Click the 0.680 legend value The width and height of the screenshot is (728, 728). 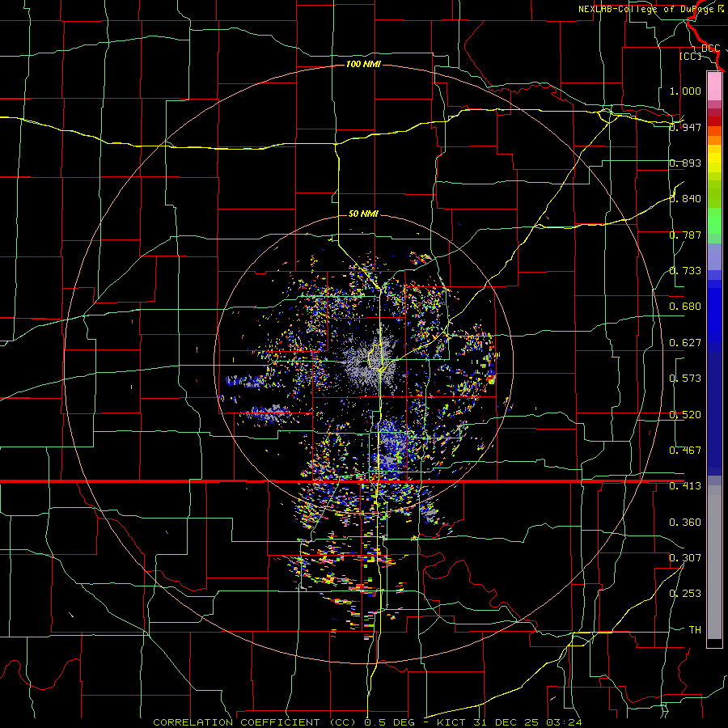(x=685, y=307)
